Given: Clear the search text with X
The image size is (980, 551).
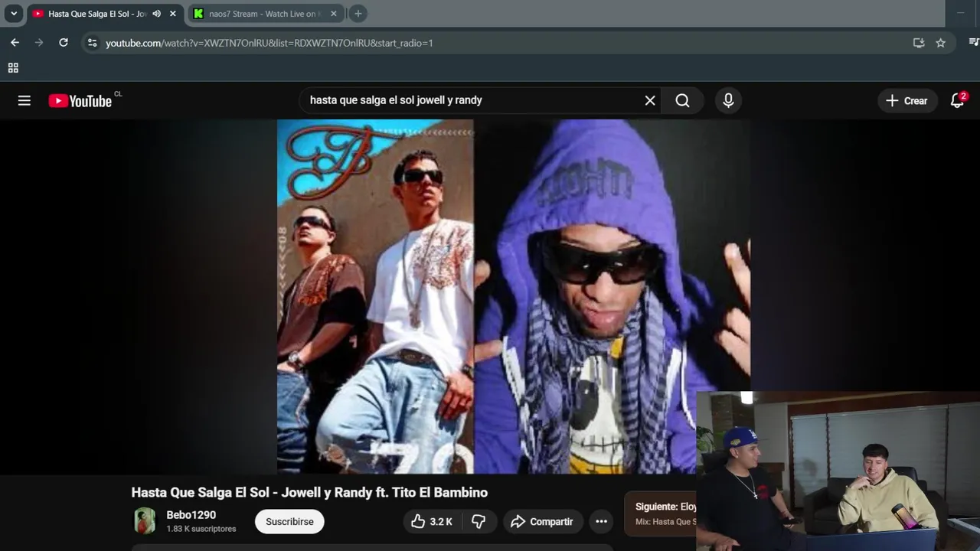Looking at the screenshot, I should 650,100.
